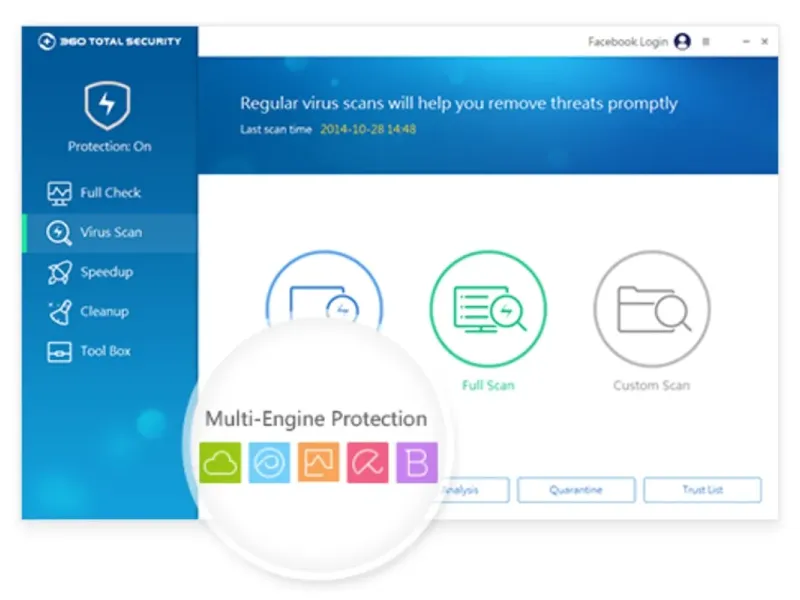Click the user avatar icon
This screenshot has width=800, height=600.
click(682, 41)
